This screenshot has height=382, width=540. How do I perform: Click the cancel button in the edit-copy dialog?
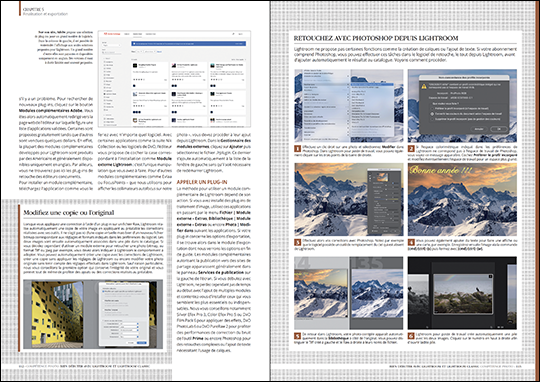coord(131,343)
